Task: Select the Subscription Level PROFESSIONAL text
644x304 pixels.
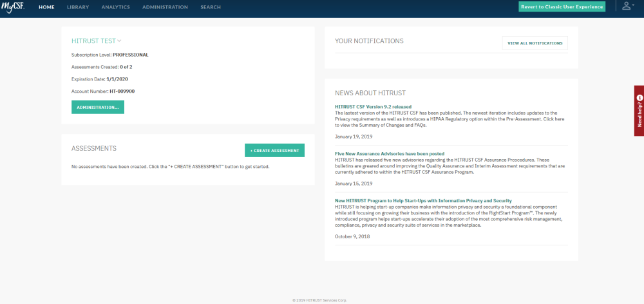Action: click(109, 55)
